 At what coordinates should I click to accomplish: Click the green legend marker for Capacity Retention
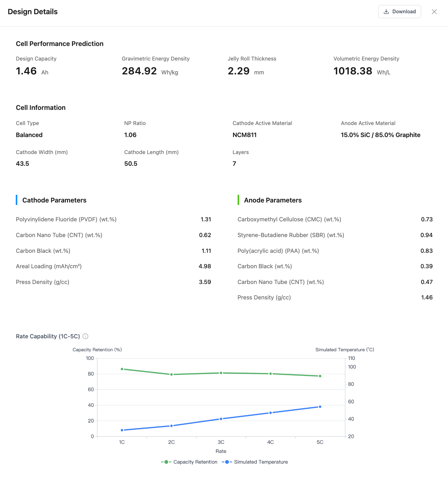click(x=166, y=462)
